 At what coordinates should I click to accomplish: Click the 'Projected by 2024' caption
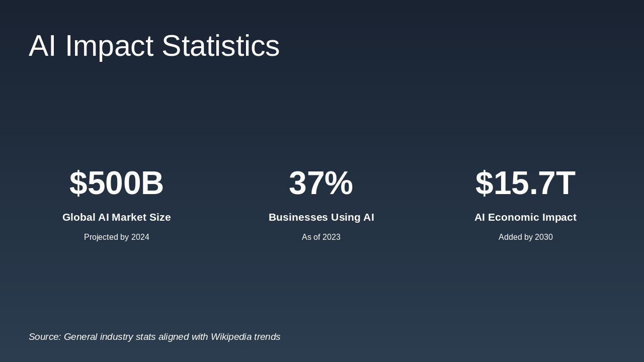click(116, 237)
